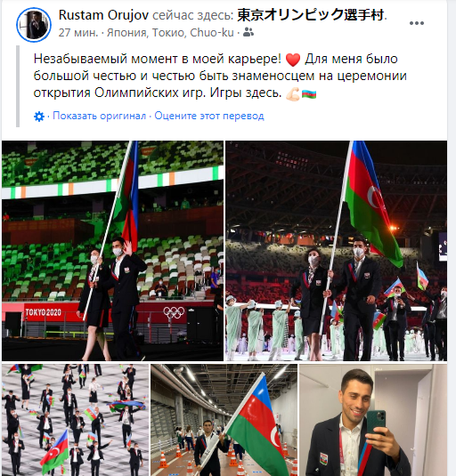Open photo with TOKYO 2020 banner
This screenshot has width=456, height=476.
click(113, 251)
